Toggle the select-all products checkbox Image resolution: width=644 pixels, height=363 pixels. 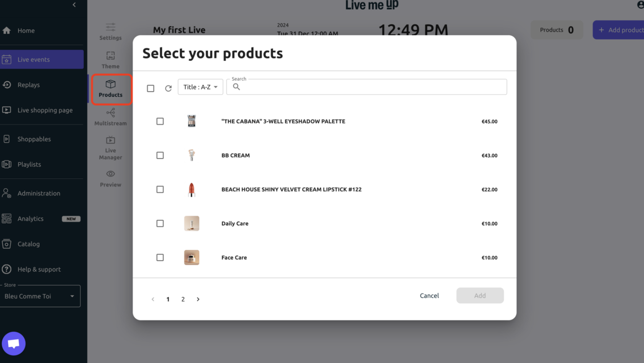point(151,88)
